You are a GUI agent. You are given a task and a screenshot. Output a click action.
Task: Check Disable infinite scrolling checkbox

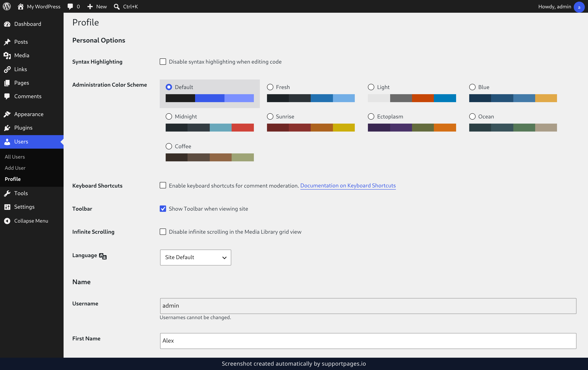tap(163, 231)
